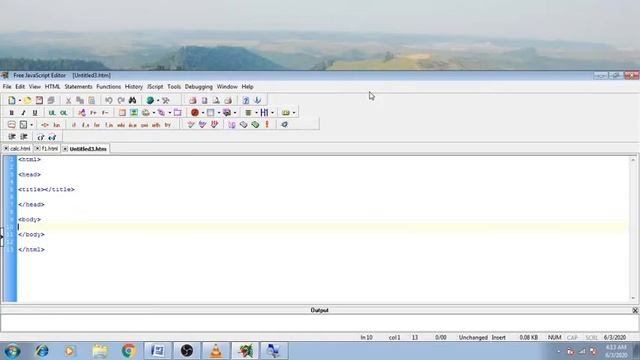Open the File menu
Image resolution: width=640 pixels, height=360 pixels.
(7, 87)
